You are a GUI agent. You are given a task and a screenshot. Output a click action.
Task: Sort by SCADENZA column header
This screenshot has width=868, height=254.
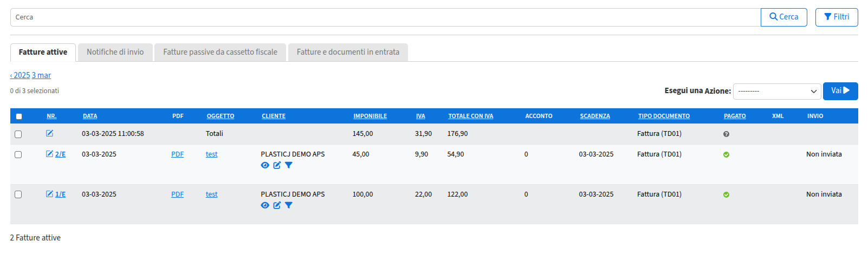pos(595,116)
